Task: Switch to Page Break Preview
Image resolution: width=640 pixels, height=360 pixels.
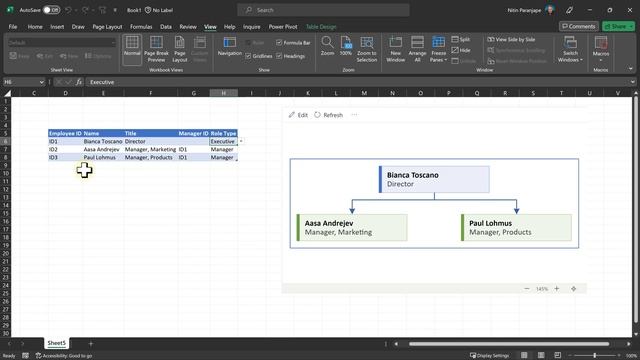Action: 156,49
